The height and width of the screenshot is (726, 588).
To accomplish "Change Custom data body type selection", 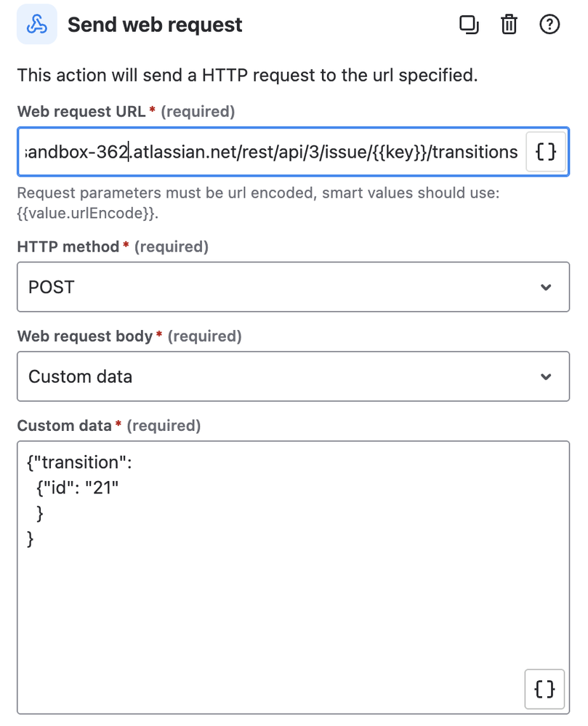I will [x=293, y=376].
